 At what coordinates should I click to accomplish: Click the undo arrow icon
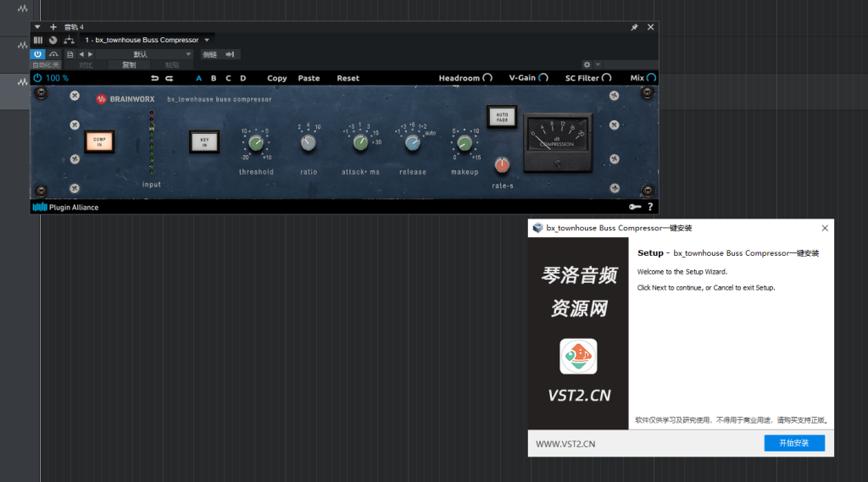pos(154,78)
